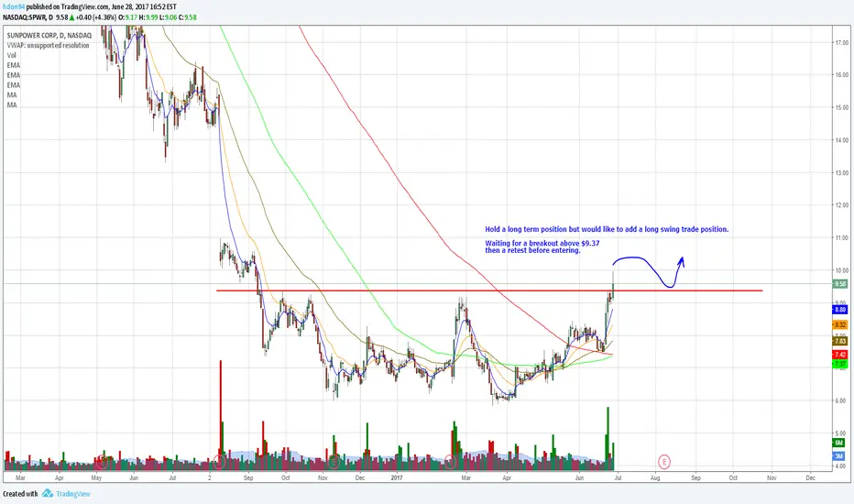
Task: Click the O:9.17 open value in header
Action: (x=128, y=17)
